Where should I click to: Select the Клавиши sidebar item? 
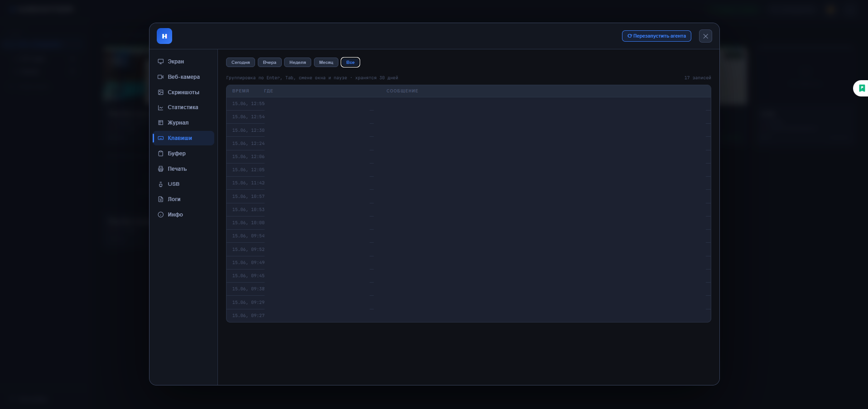[183, 138]
